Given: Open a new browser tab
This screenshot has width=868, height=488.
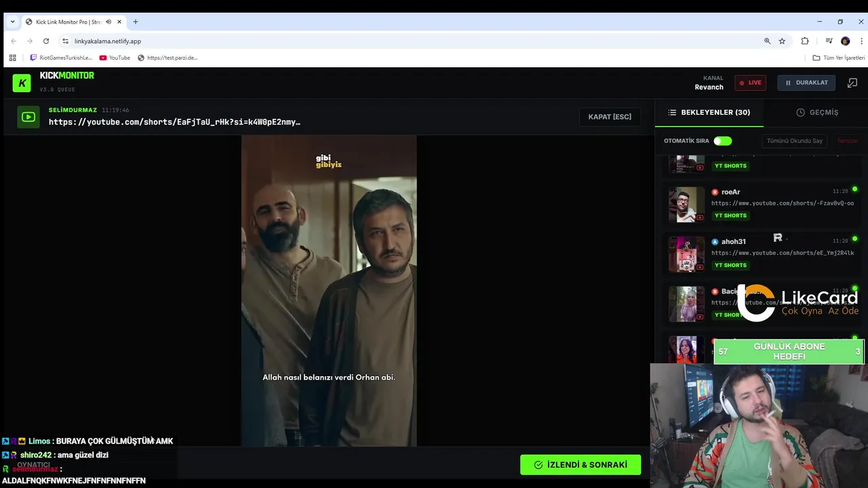Looking at the screenshot, I should [x=136, y=22].
